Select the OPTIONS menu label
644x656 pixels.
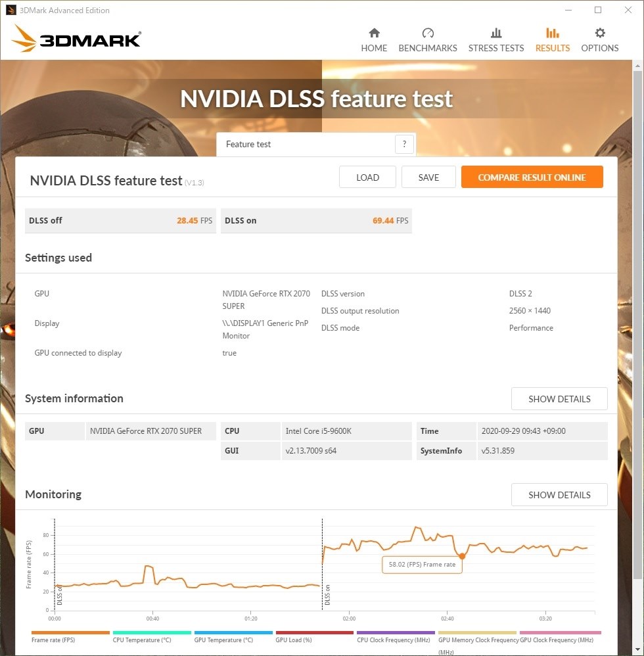(600, 48)
